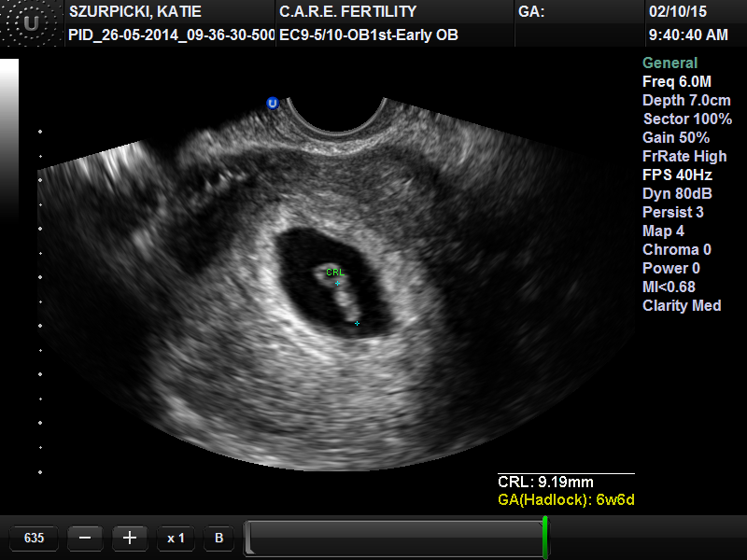Click the blue probe orientation marker
The height and width of the screenshot is (560, 747).
[273, 104]
